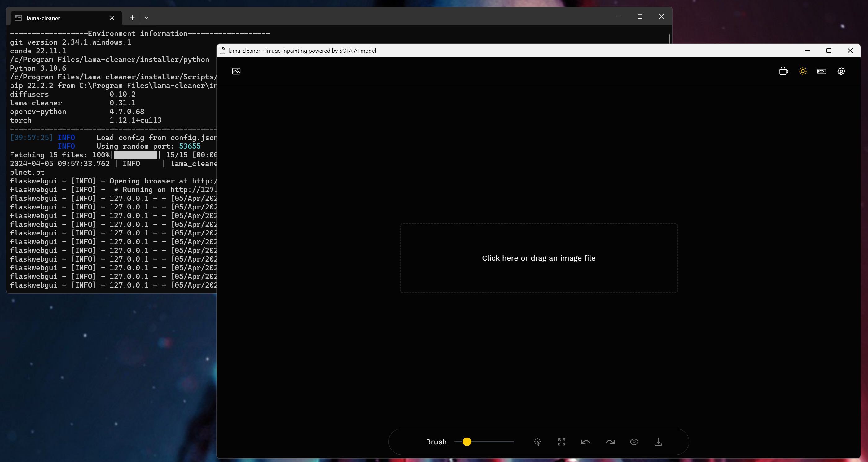868x462 pixels.
Task: Click the document icon in app title bar
Action: 222,51
